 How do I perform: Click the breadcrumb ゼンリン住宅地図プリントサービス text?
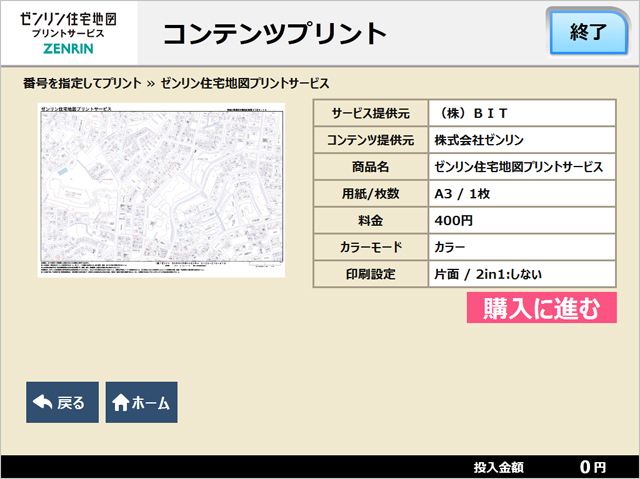(x=245, y=83)
